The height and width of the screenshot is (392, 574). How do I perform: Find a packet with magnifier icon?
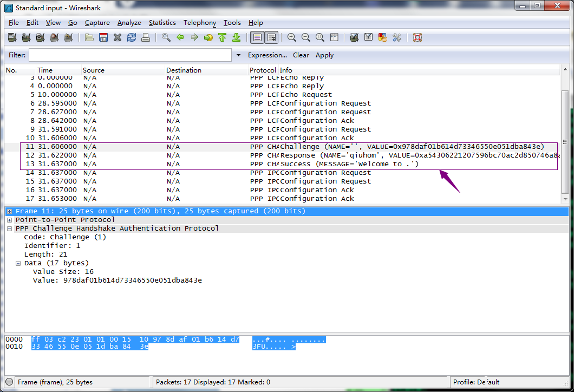166,37
